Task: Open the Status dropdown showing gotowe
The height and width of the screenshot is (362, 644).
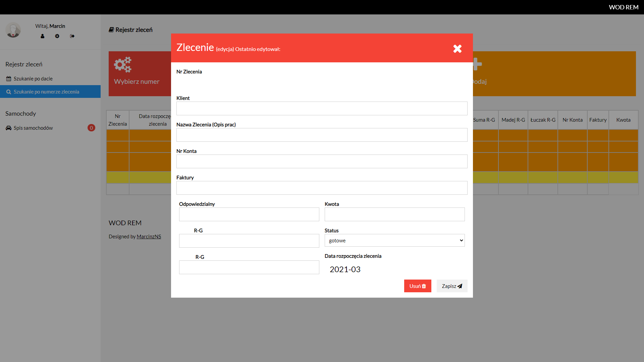Action: (x=394, y=241)
